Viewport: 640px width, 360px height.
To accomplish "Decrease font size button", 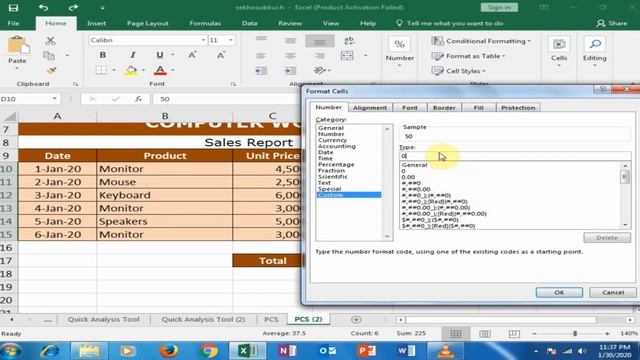I will pyautogui.click(x=221, y=55).
